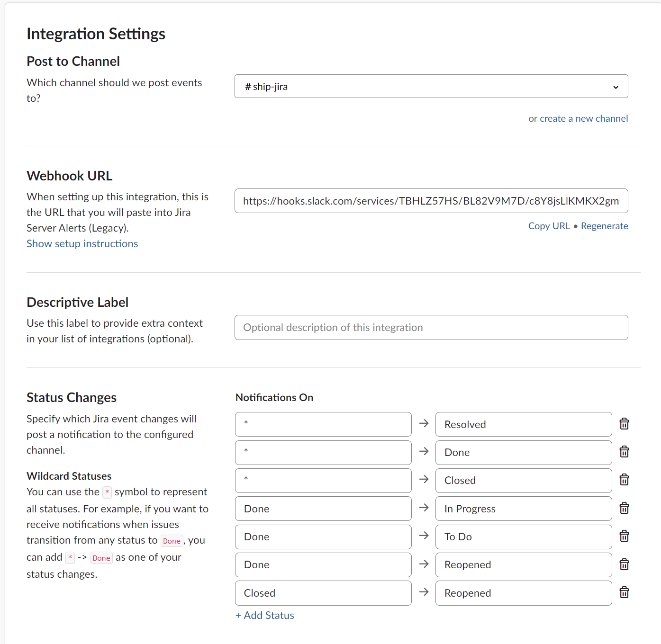661x644 pixels.
Task: Click the Wildcard Statuses heading
Action: click(x=69, y=476)
